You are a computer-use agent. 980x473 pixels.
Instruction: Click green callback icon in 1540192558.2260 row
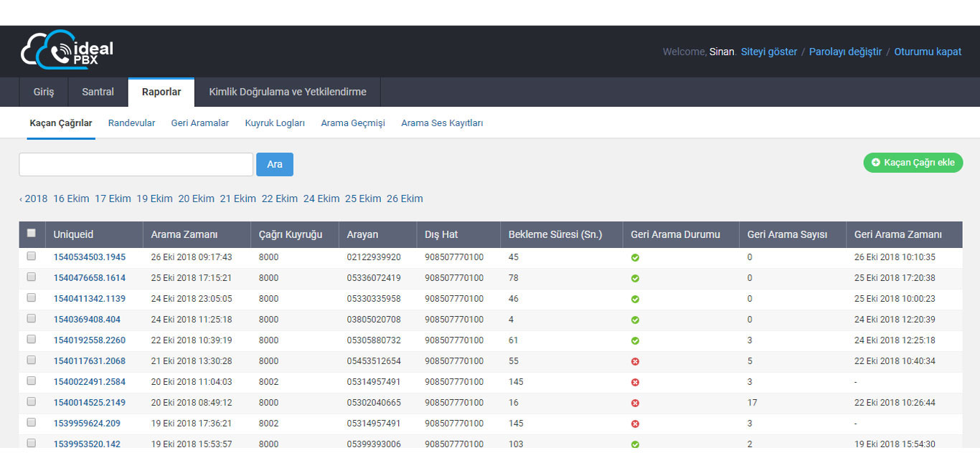pyautogui.click(x=635, y=340)
